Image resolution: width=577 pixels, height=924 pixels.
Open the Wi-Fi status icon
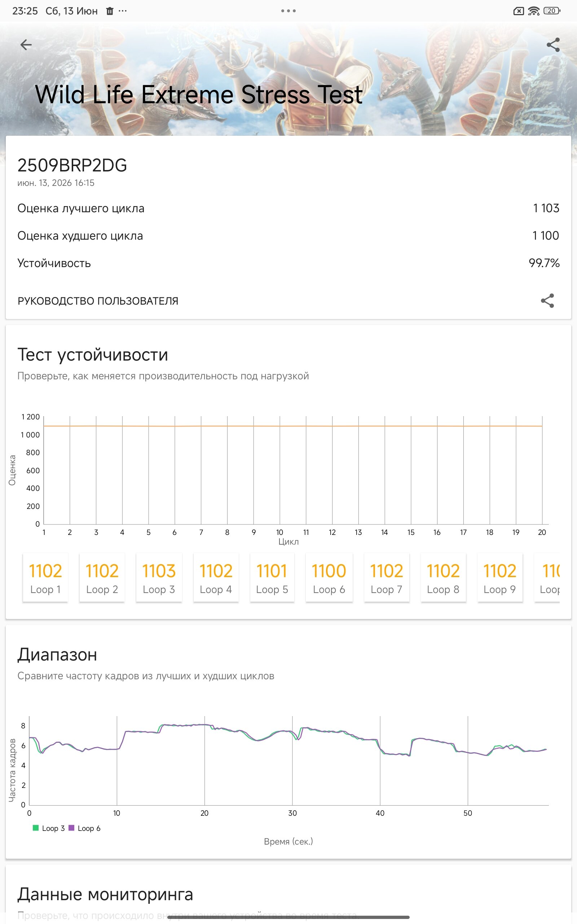coord(533,11)
